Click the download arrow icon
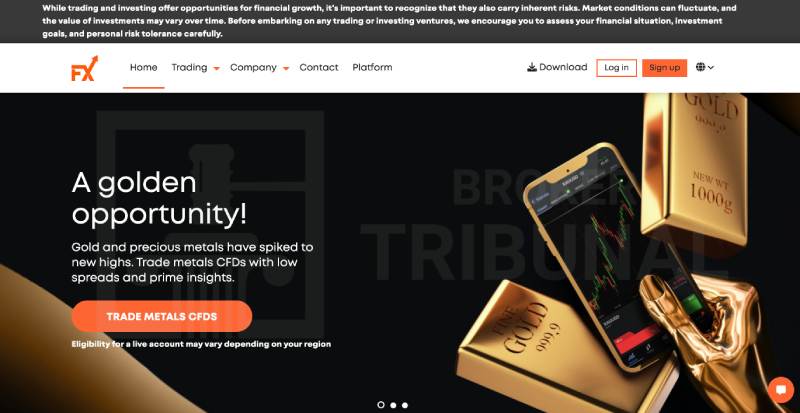Image resolution: width=800 pixels, height=413 pixels. coord(532,67)
